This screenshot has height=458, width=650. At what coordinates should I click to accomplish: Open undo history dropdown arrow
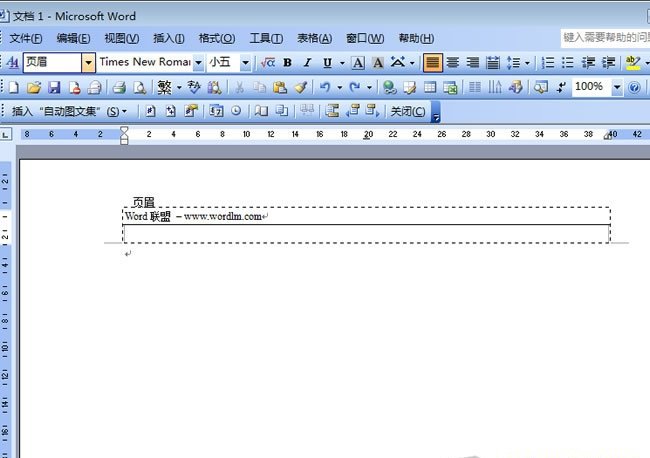(340, 87)
